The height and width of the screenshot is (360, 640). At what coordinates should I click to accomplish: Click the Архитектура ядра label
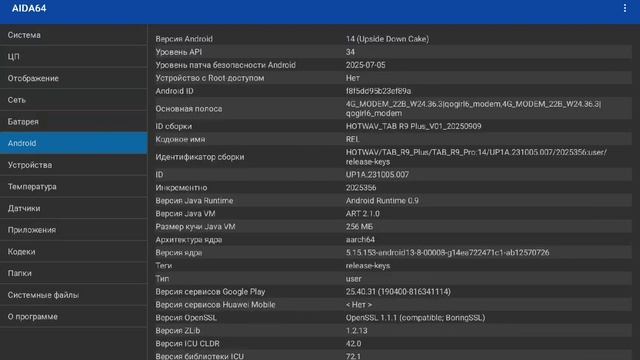189,240
